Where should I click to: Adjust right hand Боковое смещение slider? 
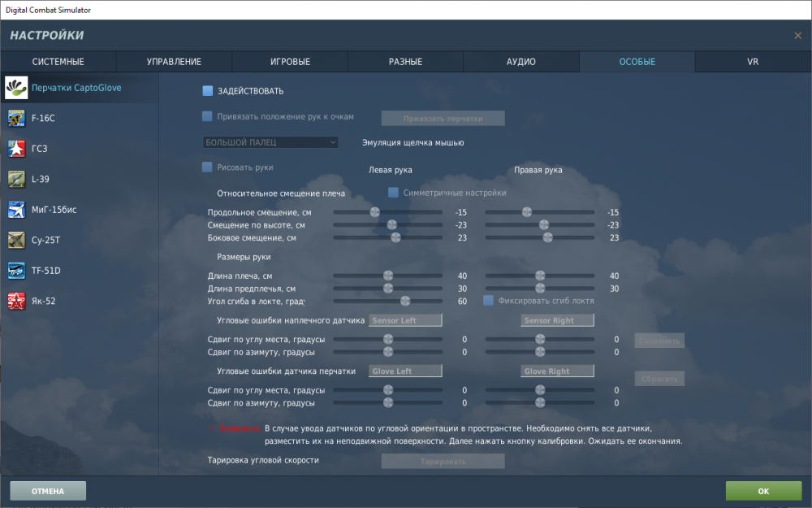click(x=540, y=237)
